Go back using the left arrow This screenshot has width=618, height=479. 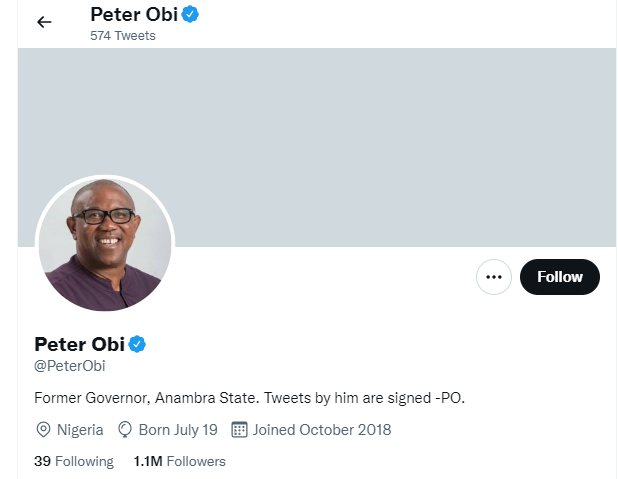tap(44, 22)
